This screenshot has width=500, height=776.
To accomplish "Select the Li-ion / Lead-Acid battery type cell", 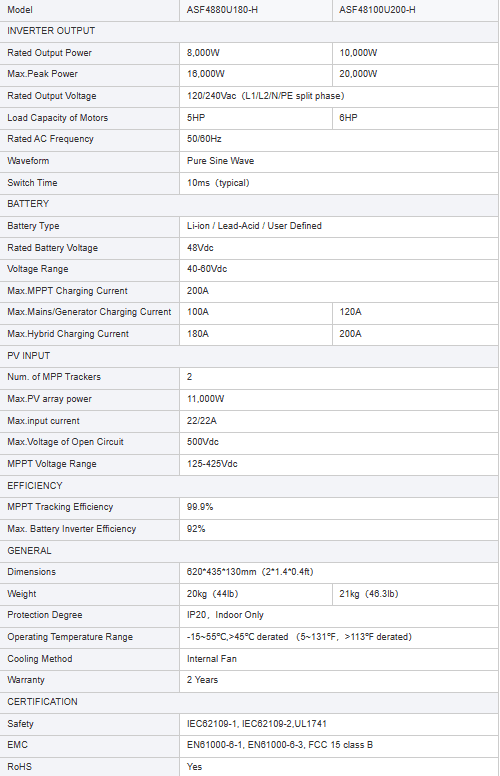I will click(339, 226).
